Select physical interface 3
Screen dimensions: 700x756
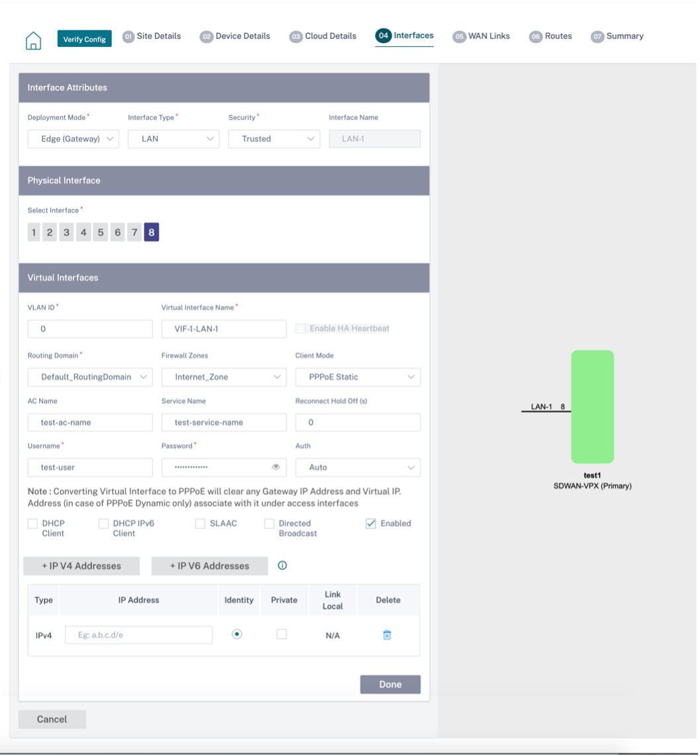point(67,232)
